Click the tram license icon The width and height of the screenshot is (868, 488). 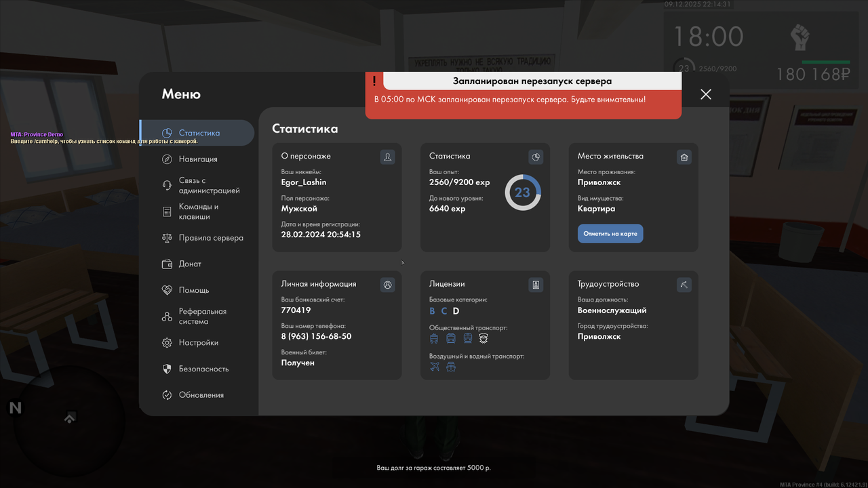(451, 338)
